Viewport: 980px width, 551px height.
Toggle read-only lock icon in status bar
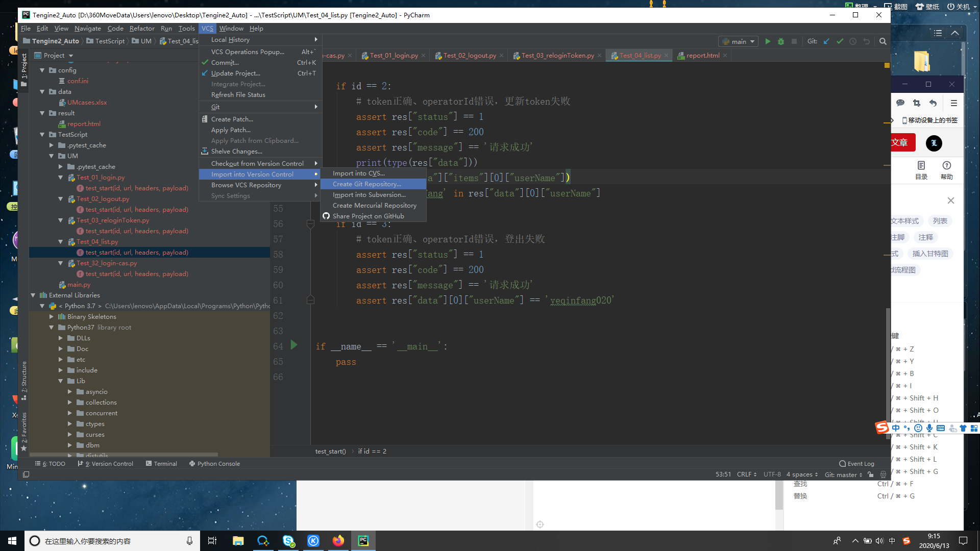tap(871, 474)
